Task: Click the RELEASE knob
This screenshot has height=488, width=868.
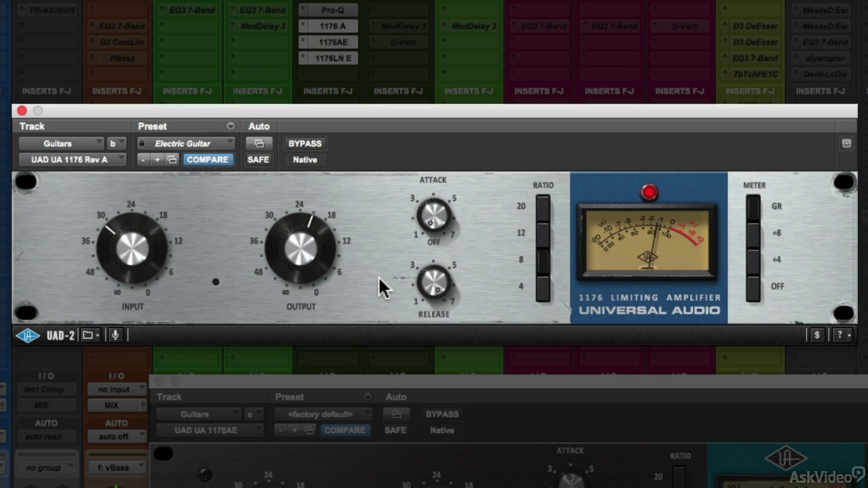Action: [x=434, y=282]
